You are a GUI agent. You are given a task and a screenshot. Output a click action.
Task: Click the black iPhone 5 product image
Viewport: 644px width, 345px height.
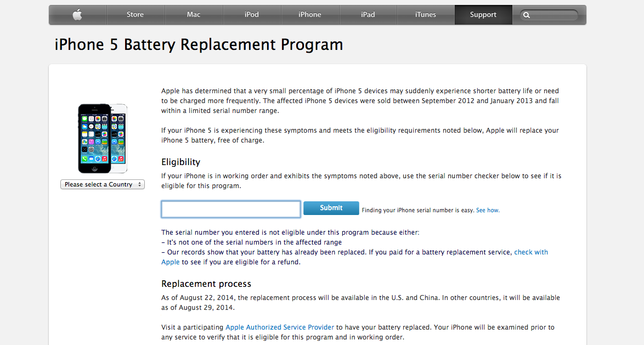pos(94,138)
